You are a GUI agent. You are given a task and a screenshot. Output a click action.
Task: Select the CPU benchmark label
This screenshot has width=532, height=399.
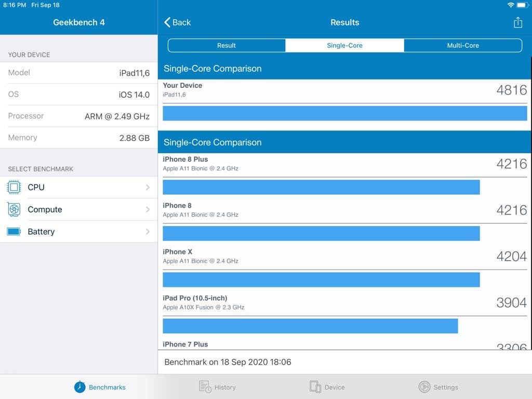pyautogui.click(x=36, y=187)
